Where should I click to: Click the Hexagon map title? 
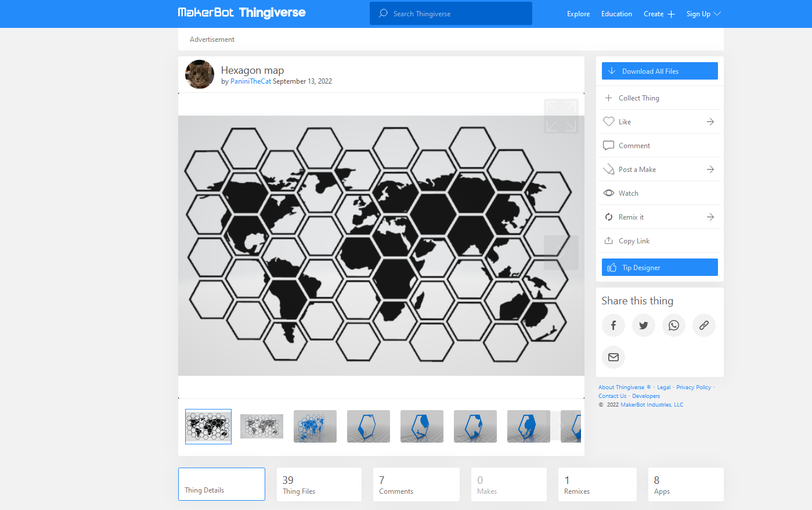[x=252, y=70]
